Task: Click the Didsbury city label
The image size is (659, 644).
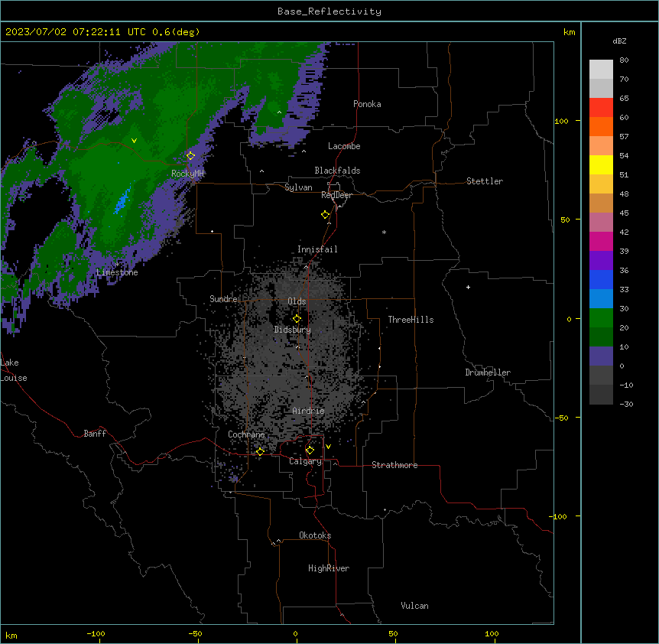Action: tap(293, 330)
